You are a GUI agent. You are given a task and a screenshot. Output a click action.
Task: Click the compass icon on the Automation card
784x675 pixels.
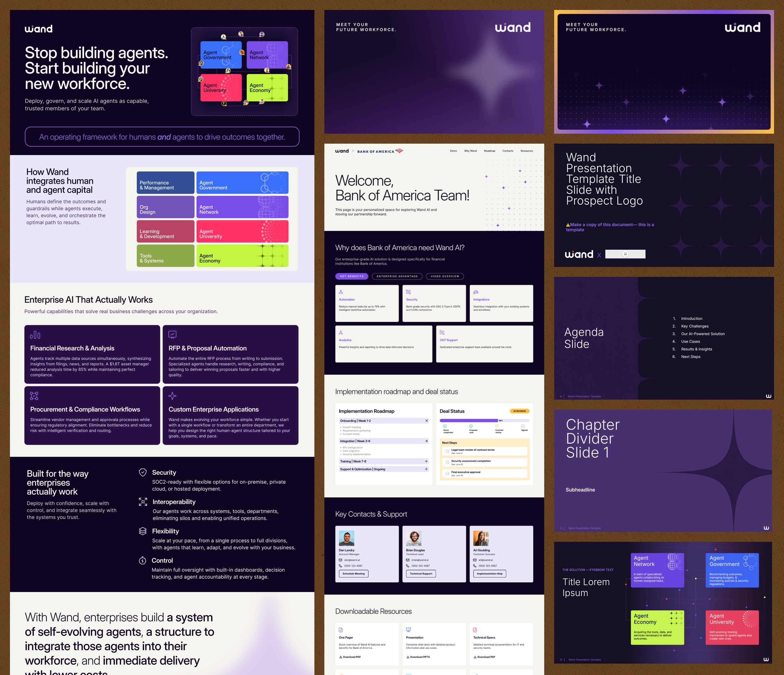click(341, 292)
